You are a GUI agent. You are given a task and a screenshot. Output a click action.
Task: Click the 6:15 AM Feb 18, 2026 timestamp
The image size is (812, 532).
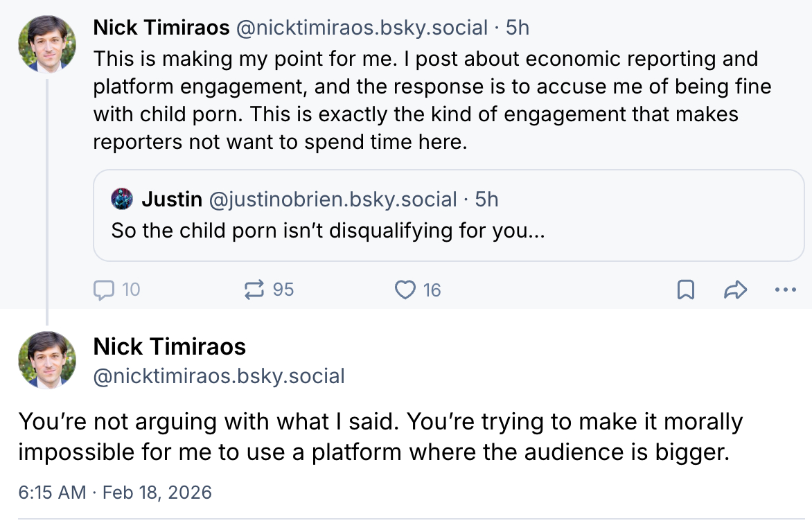[115, 493]
